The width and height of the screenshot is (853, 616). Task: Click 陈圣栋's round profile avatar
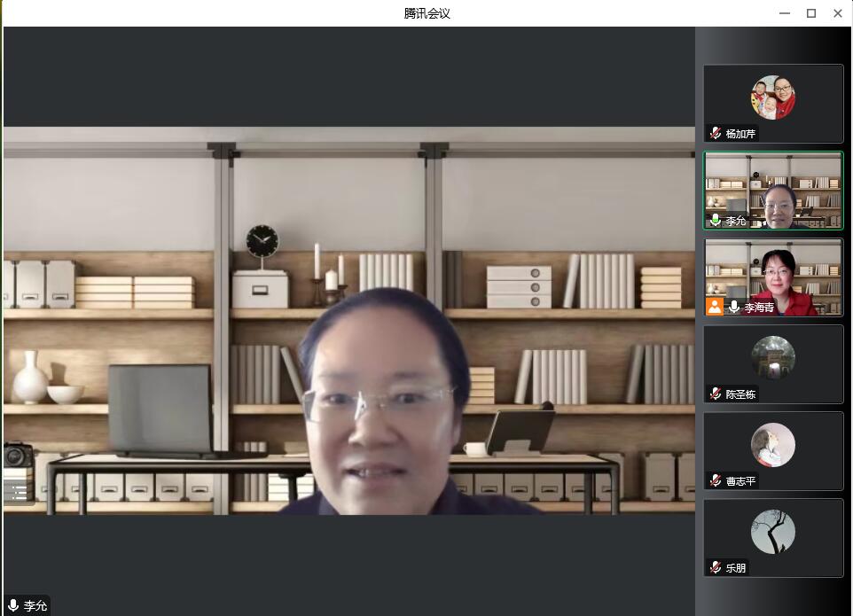point(773,358)
